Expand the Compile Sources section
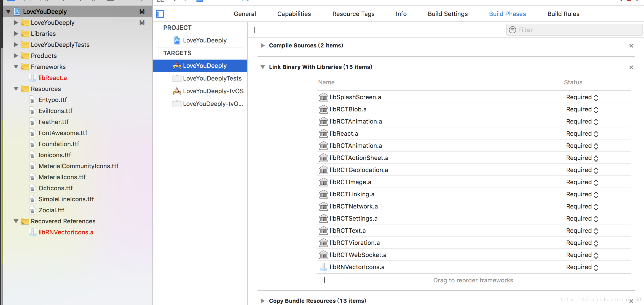644x305 pixels. pos(262,45)
